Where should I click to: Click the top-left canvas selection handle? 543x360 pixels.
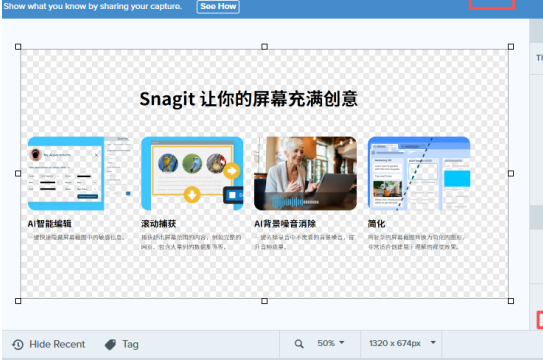18,46
